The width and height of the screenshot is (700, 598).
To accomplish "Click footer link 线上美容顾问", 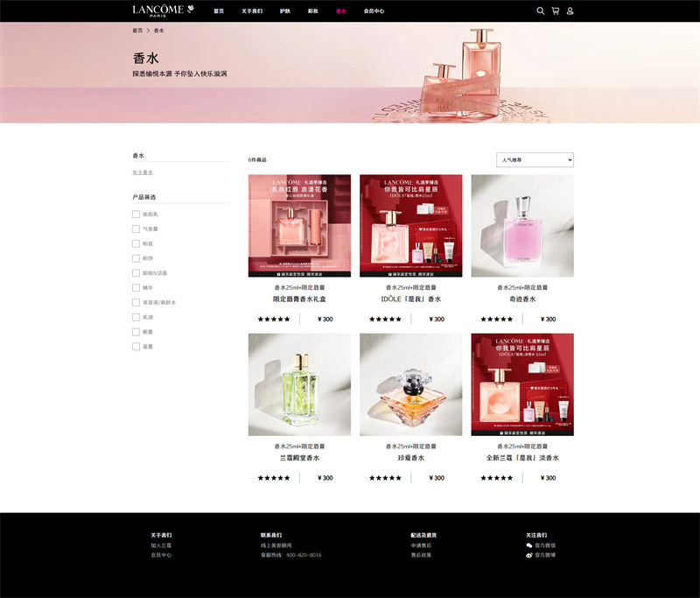I will (276, 545).
